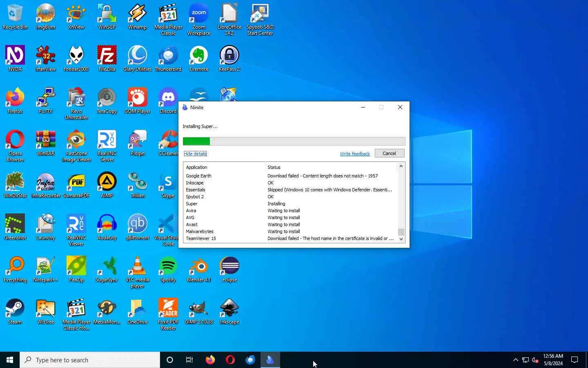The width and height of the screenshot is (588, 368).
Task: Click the Evernote desktop icon
Action: click(199, 59)
